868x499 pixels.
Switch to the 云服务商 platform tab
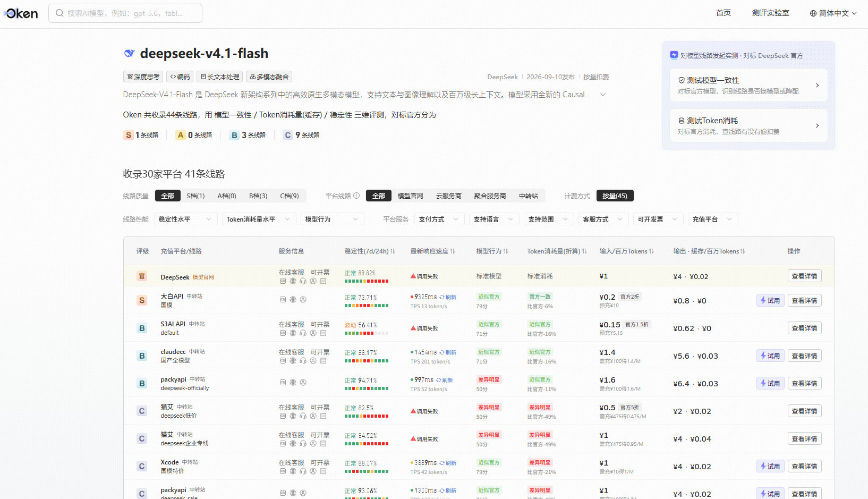[x=449, y=196]
